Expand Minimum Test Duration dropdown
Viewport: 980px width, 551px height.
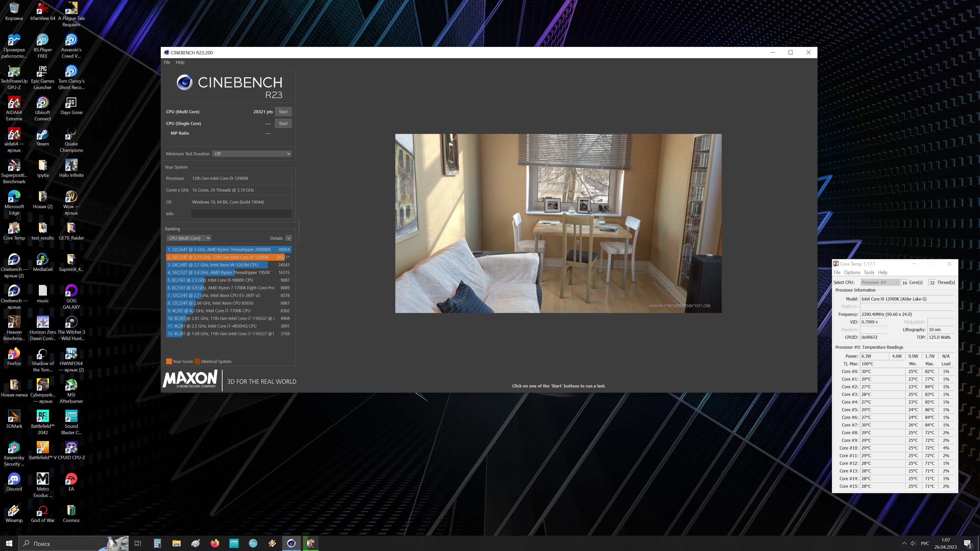252,154
